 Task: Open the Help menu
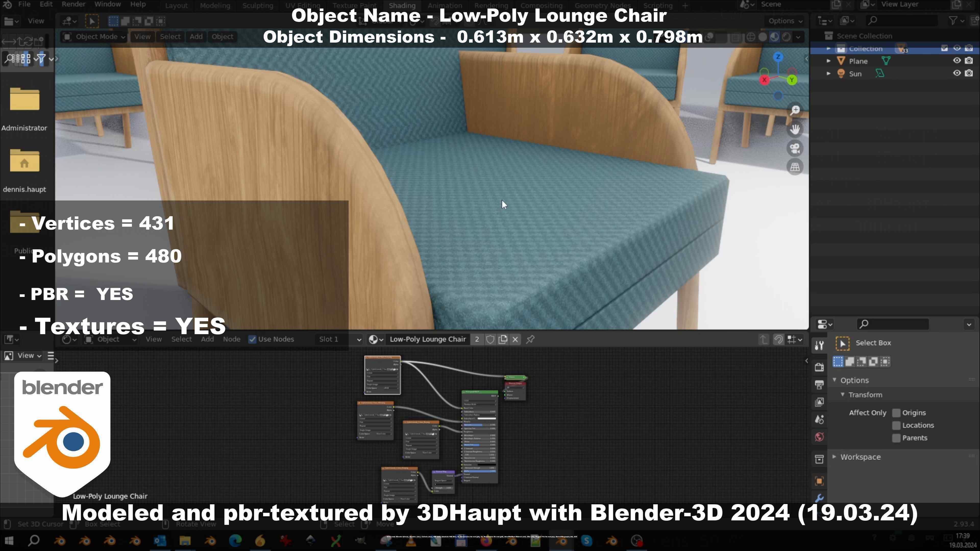(x=138, y=5)
